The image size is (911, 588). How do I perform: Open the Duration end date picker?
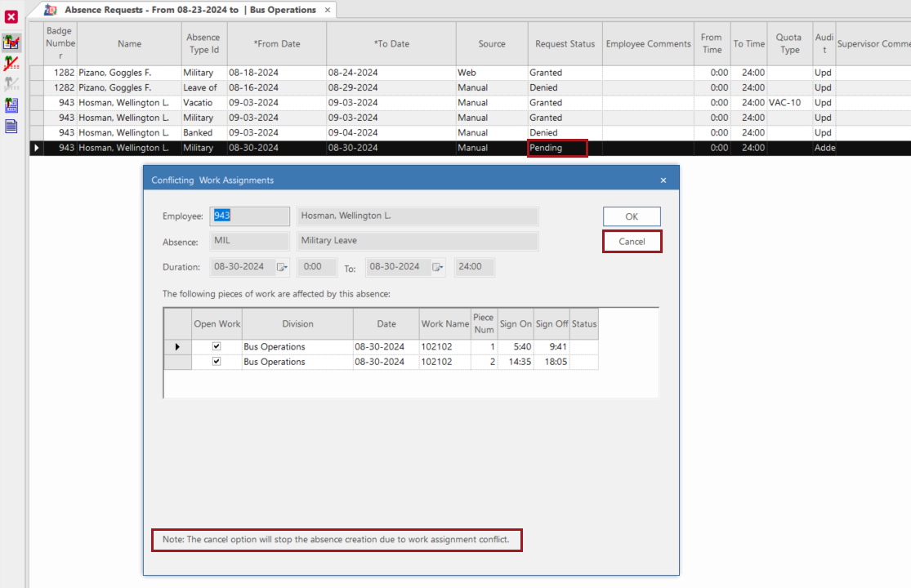[438, 267]
